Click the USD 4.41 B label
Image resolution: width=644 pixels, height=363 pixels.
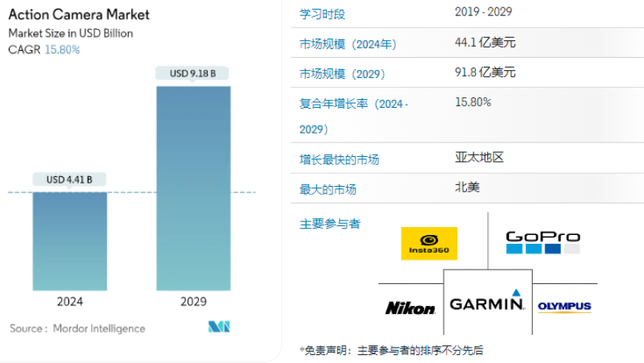pyautogui.click(x=69, y=179)
